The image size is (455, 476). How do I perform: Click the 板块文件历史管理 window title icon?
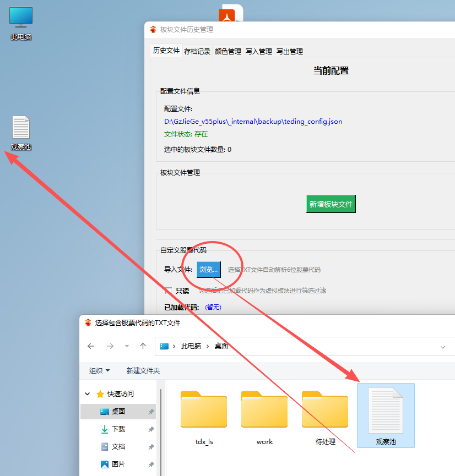coord(153,30)
